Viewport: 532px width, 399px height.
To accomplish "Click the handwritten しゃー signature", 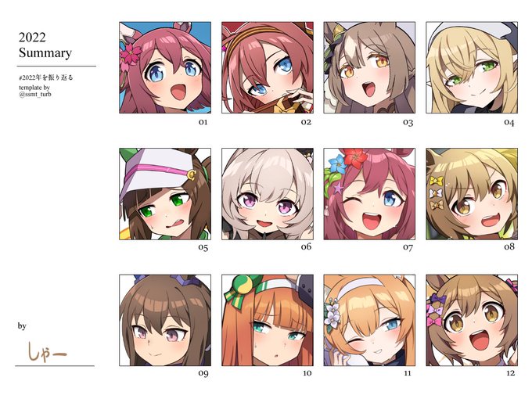I will pos(47,352).
